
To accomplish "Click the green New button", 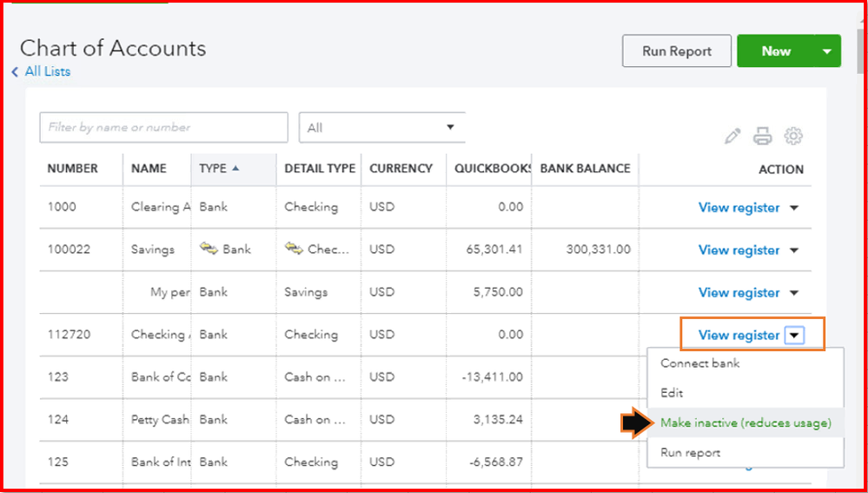I will (x=775, y=51).
